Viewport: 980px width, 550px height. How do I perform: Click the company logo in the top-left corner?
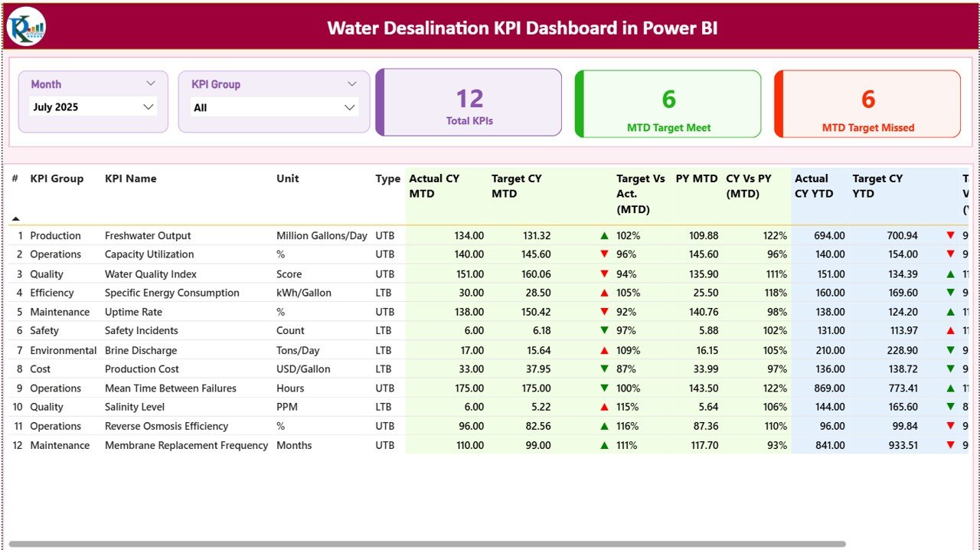[x=25, y=25]
